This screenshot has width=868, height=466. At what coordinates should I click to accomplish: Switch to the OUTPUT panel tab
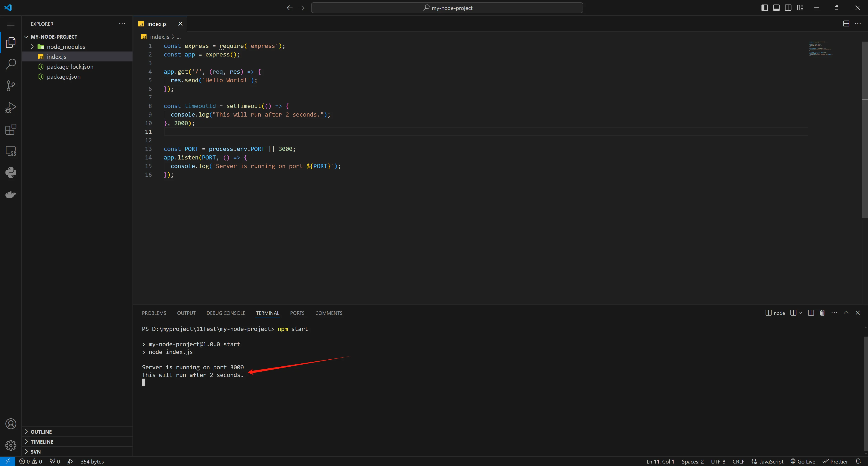tap(186, 313)
